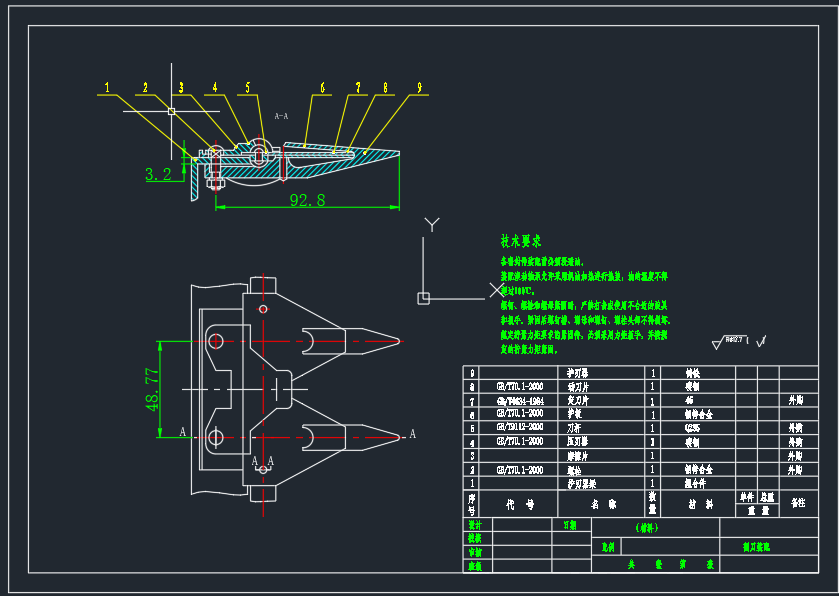Screen dimensions: 839x596
Task: Click the Y axis label of the UCS icon
Action: tap(432, 225)
